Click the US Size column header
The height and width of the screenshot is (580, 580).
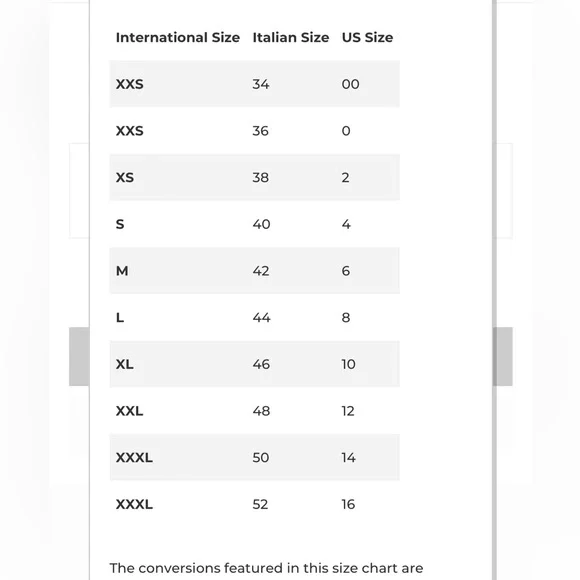tap(367, 37)
